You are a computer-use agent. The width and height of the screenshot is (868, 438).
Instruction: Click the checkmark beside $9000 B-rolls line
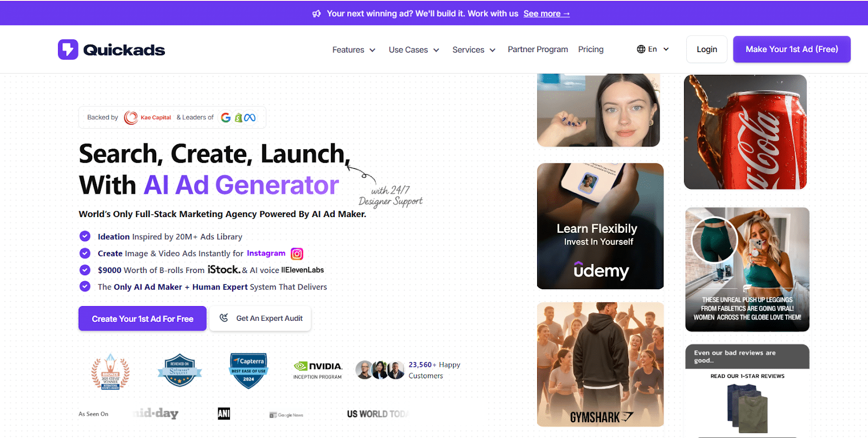tap(85, 270)
